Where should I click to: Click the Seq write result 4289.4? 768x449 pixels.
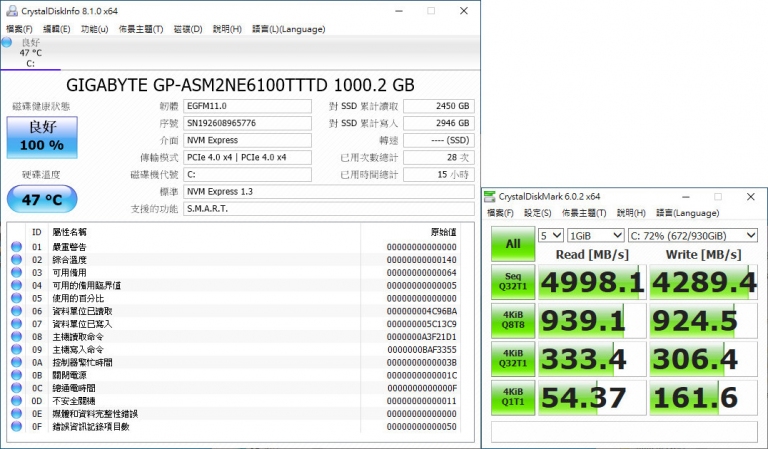[x=703, y=282]
